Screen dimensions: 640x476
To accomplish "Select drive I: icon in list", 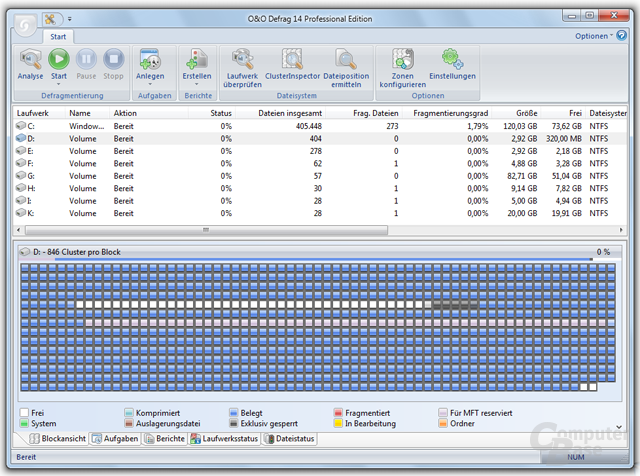I will [21, 200].
